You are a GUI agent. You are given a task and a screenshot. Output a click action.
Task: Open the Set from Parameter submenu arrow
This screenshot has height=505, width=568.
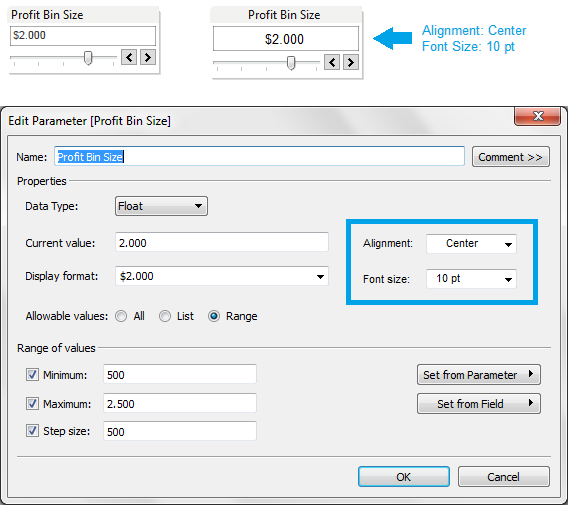click(531, 374)
